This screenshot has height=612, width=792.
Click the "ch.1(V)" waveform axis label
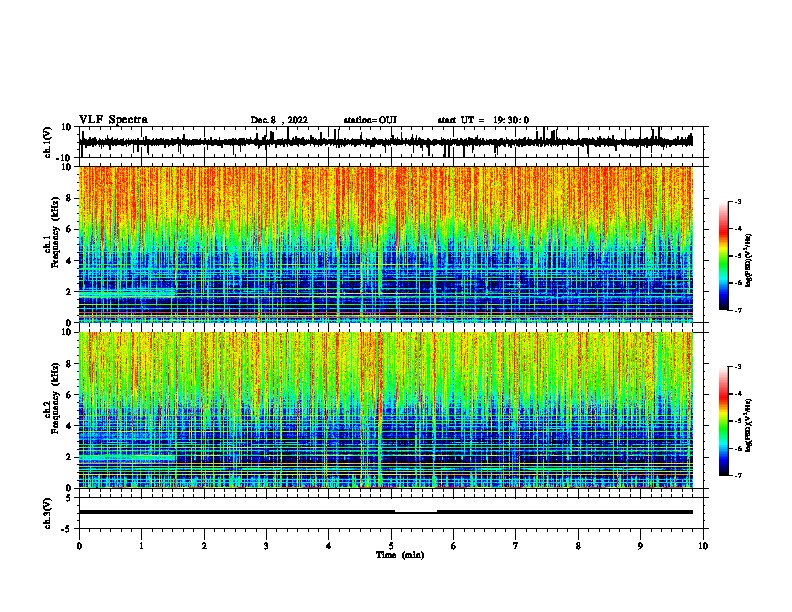pyautogui.click(x=48, y=142)
